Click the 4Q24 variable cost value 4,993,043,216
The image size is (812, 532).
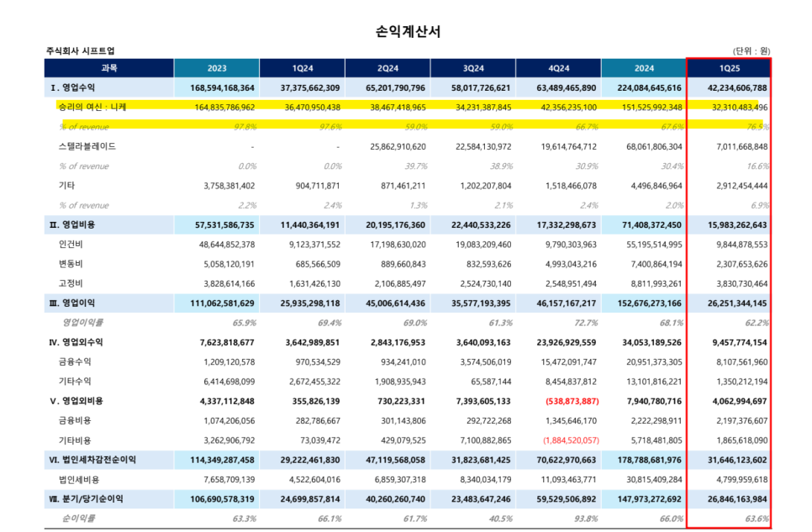coord(571,264)
